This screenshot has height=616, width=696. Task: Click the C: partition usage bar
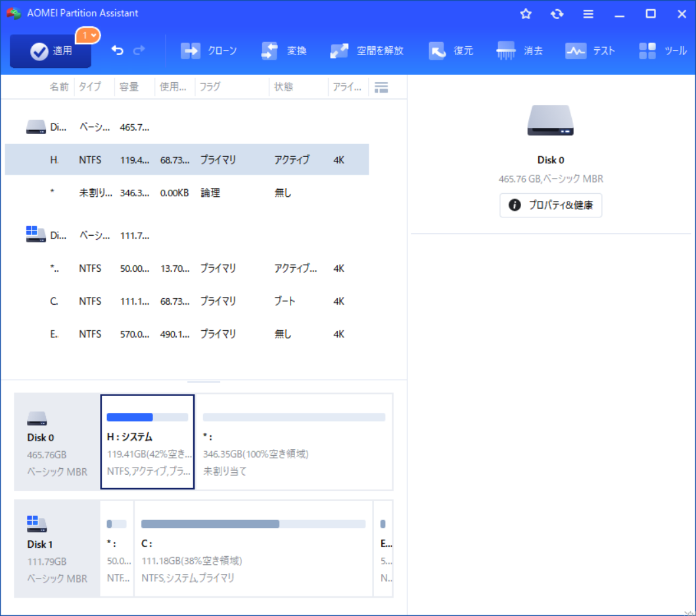[x=254, y=524]
